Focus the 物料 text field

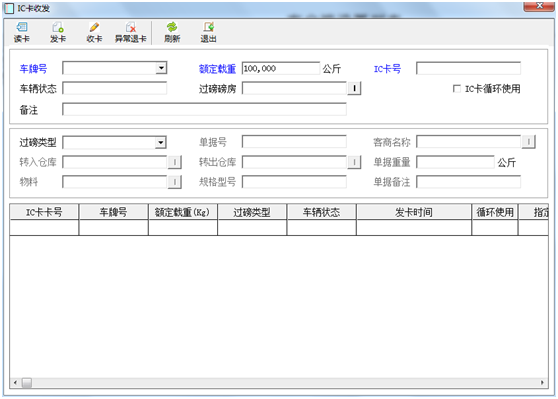coord(115,182)
